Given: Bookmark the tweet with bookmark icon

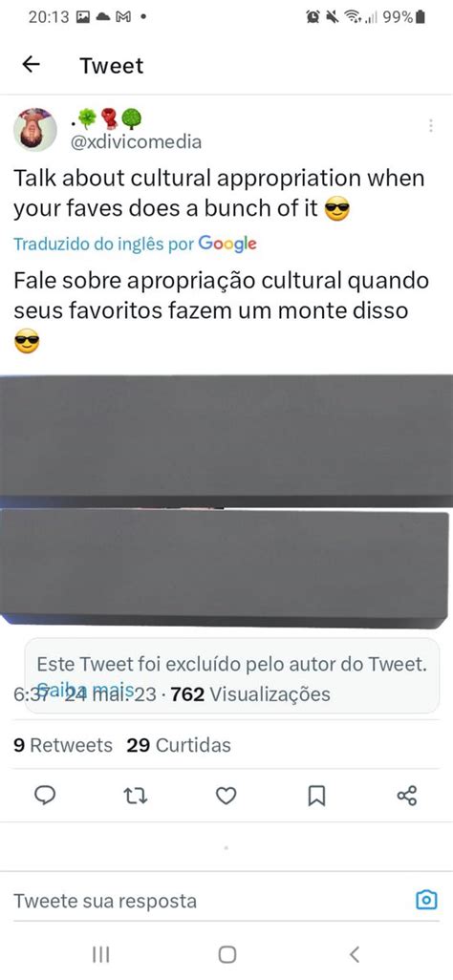Looking at the screenshot, I should [x=316, y=795].
